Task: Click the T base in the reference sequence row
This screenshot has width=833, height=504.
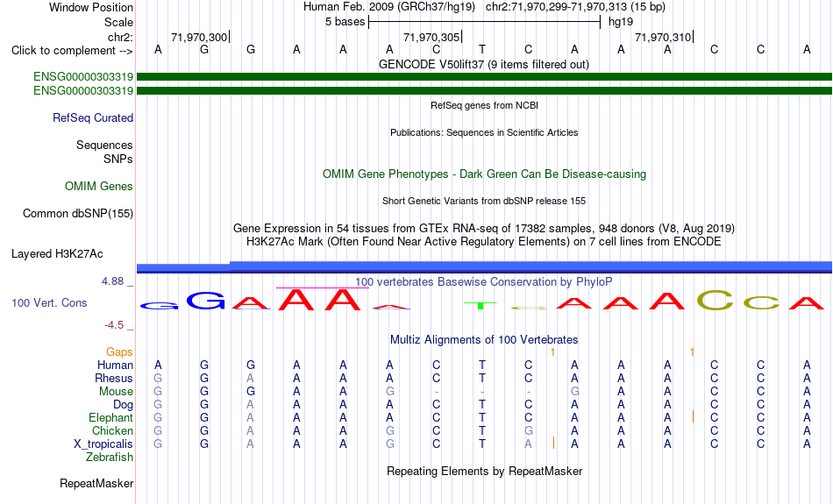Action: click(482, 49)
